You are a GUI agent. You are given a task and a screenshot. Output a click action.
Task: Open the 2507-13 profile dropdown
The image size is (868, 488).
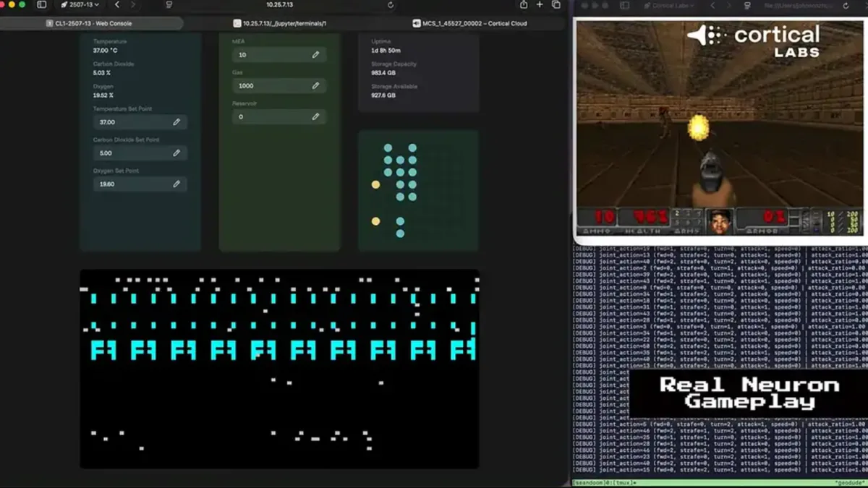(80, 5)
